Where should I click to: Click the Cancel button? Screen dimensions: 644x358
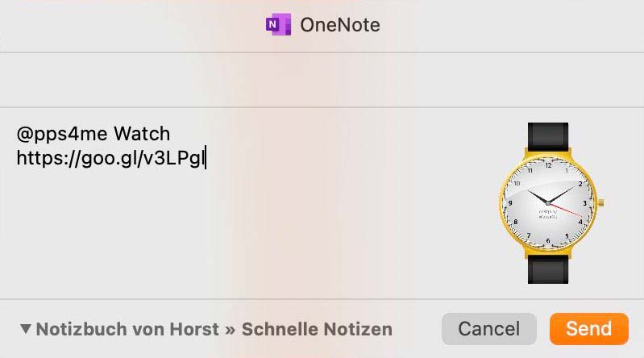coord(488,329)
